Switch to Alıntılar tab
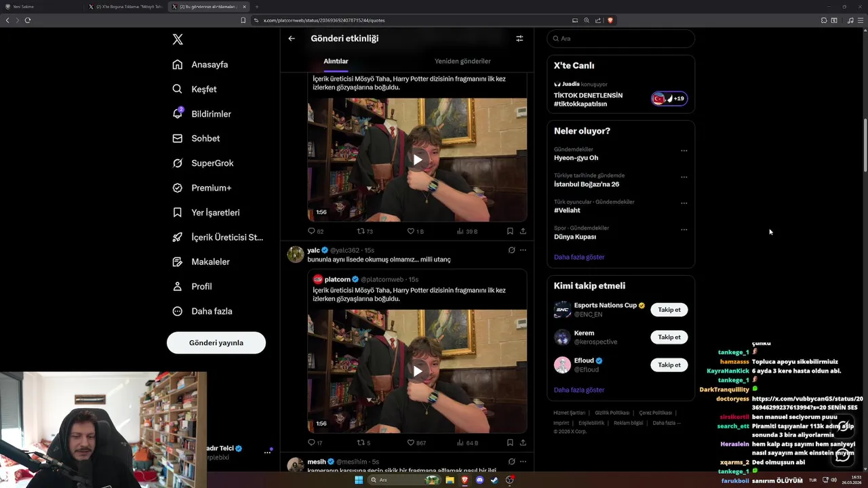 click(336, 61)
